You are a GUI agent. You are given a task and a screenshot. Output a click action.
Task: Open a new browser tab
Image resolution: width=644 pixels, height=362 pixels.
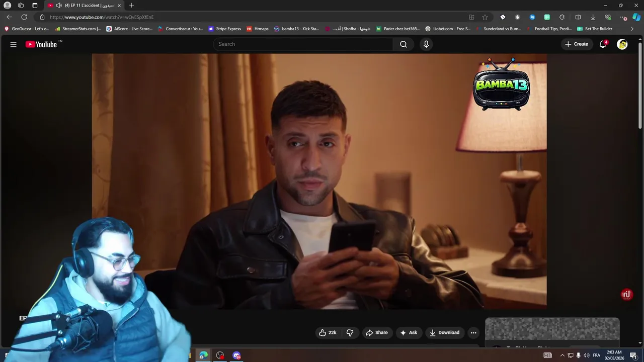pos(131,6)
